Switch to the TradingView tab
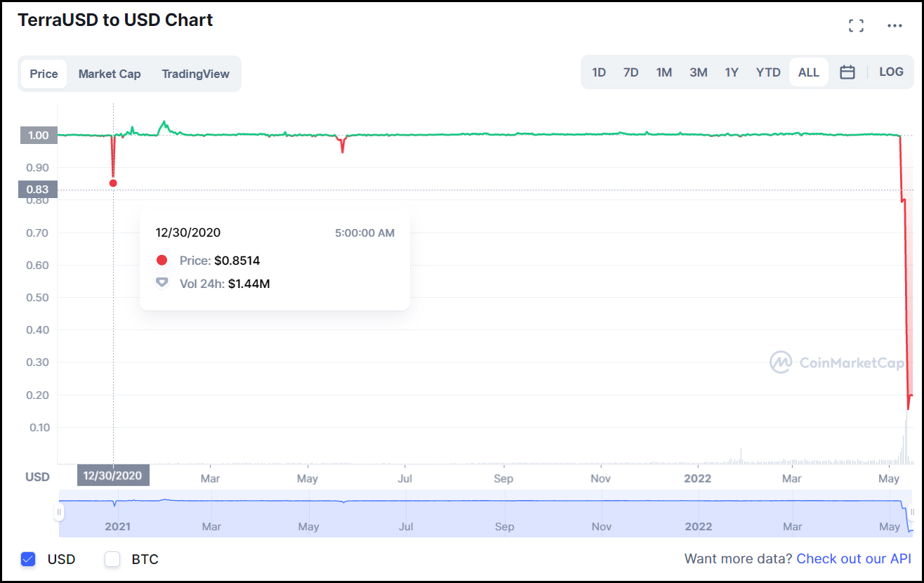This screenshot has height=583, width=924. (195, 74)
